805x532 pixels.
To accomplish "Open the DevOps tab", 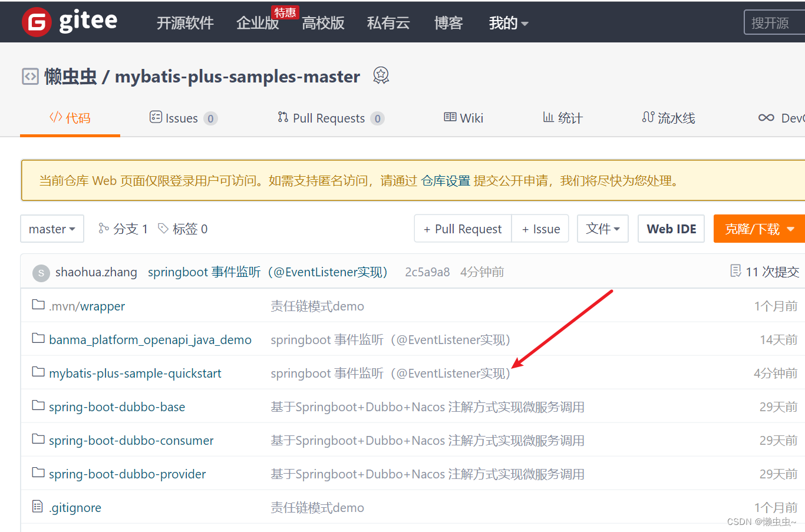I will click(x=781, y=118).
